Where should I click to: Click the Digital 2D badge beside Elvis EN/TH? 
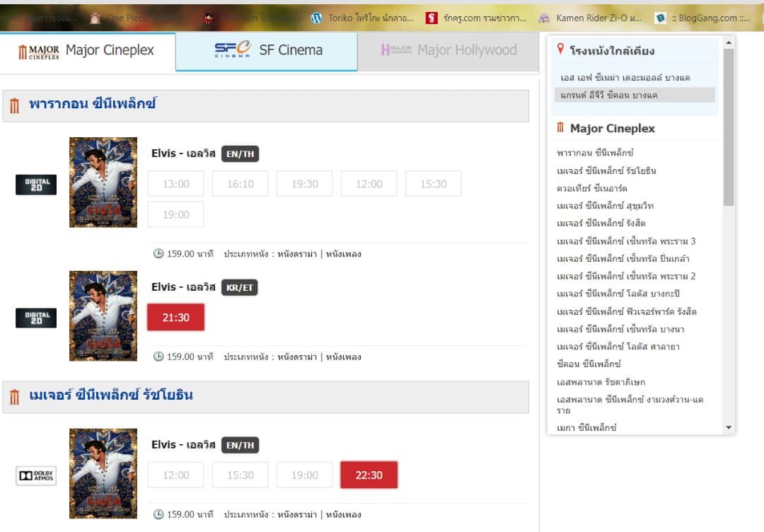click(36, 185)
